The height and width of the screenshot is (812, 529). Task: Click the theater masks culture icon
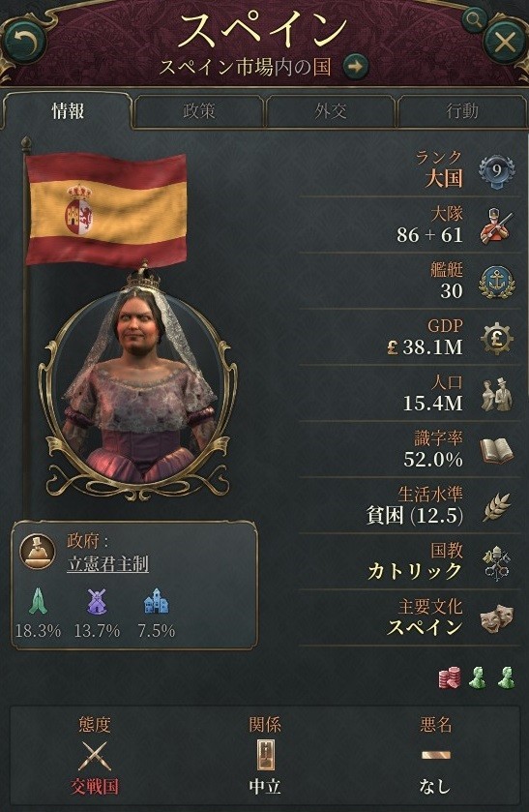click(496, 619)
